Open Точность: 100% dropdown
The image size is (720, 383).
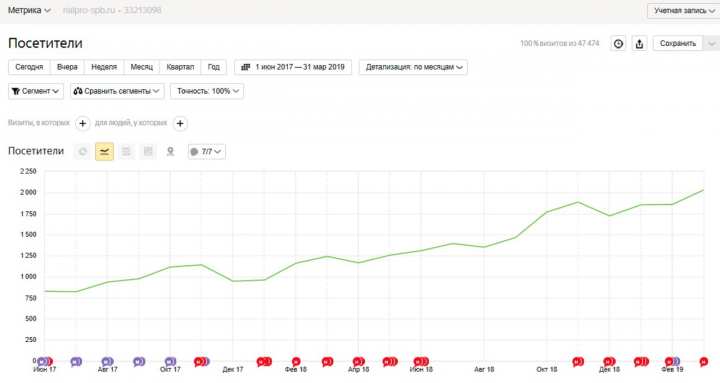coord(207,91)
